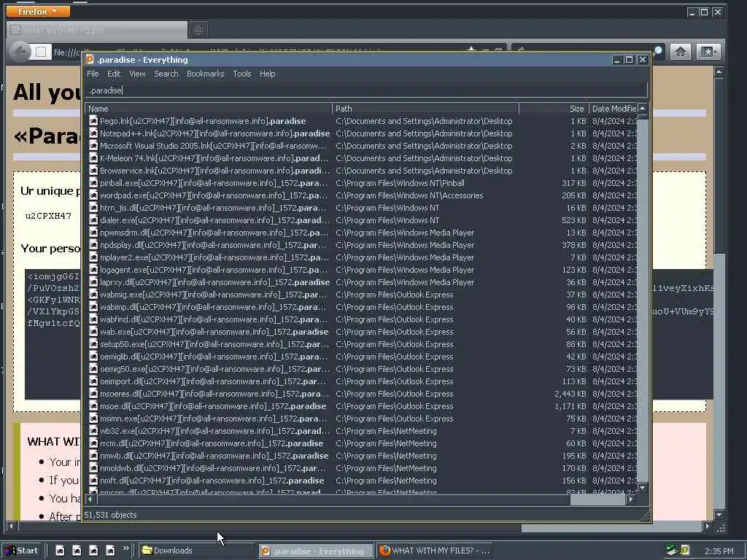Select the oeimport.dll encrypted file name
The width and height of the screenshot is (747, 560).
pyautogui.click(x=214, y=381)
